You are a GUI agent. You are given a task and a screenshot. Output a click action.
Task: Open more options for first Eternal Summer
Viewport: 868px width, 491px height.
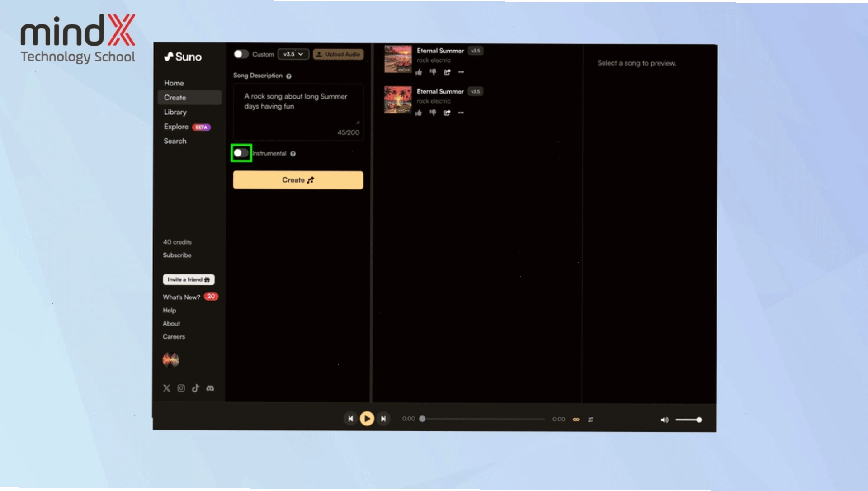[x=461, y=72]
